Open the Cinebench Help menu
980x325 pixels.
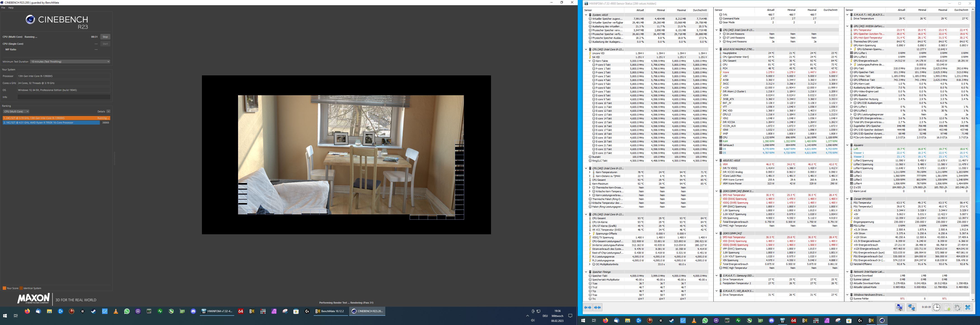tap(11, 8)
